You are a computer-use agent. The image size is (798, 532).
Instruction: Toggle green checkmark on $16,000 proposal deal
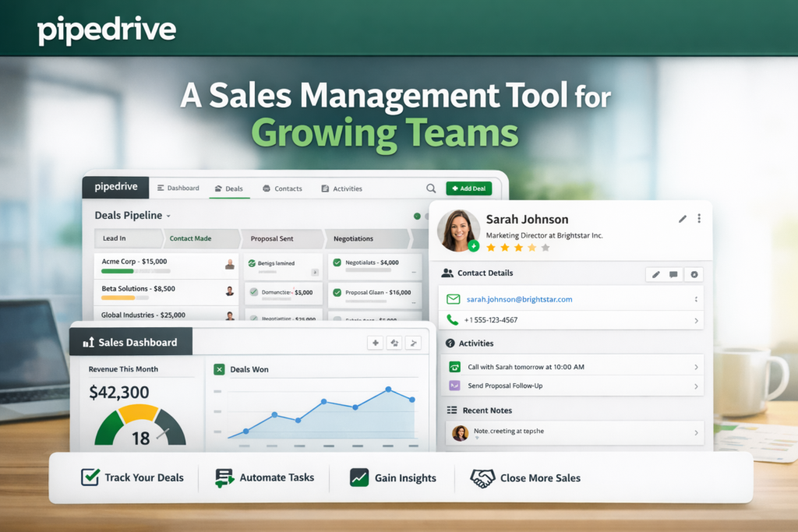coord(337,293)
